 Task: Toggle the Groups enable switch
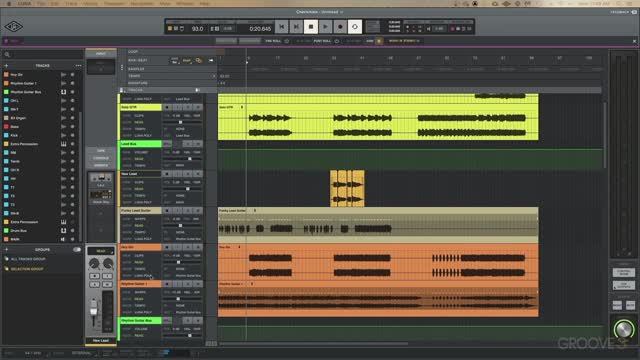coord(77,249)
